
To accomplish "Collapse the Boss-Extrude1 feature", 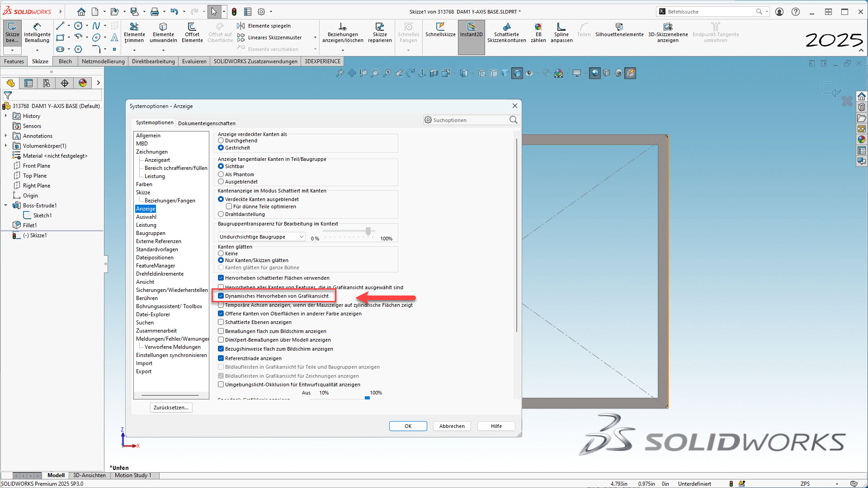I will click(6, 206).
